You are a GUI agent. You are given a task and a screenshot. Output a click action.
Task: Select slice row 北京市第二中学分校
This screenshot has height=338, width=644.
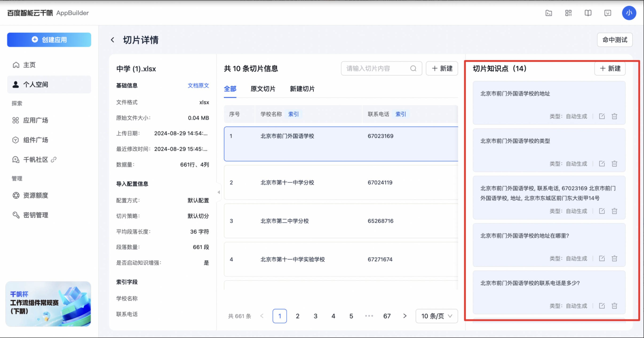[x=341, y=221]
